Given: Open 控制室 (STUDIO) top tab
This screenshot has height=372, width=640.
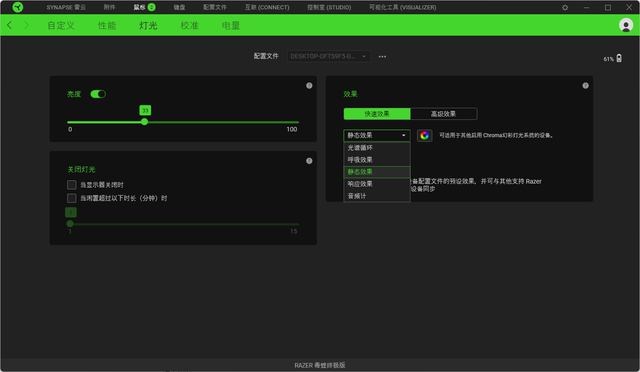Looking at the screenshot, I should coord(329,7).
